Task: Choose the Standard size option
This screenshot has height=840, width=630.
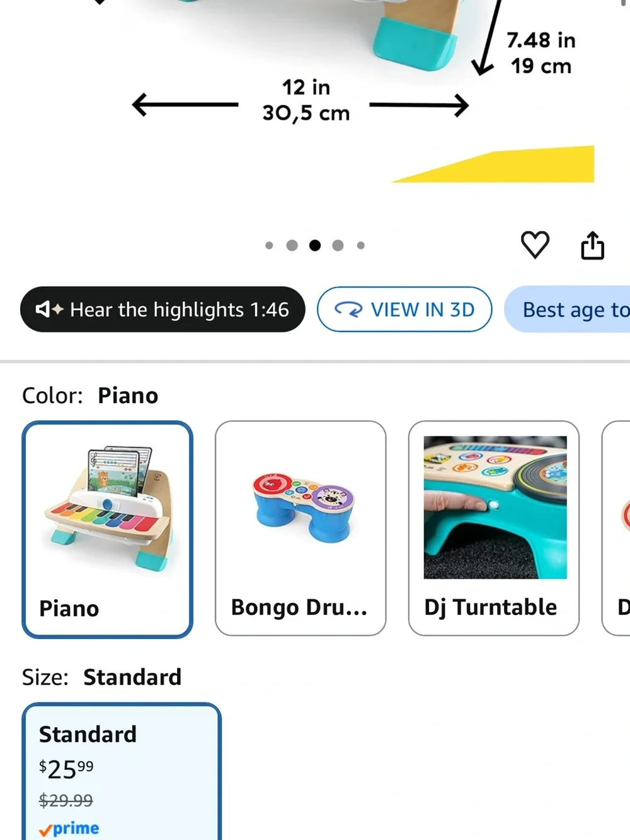Action: click(122, 771)
